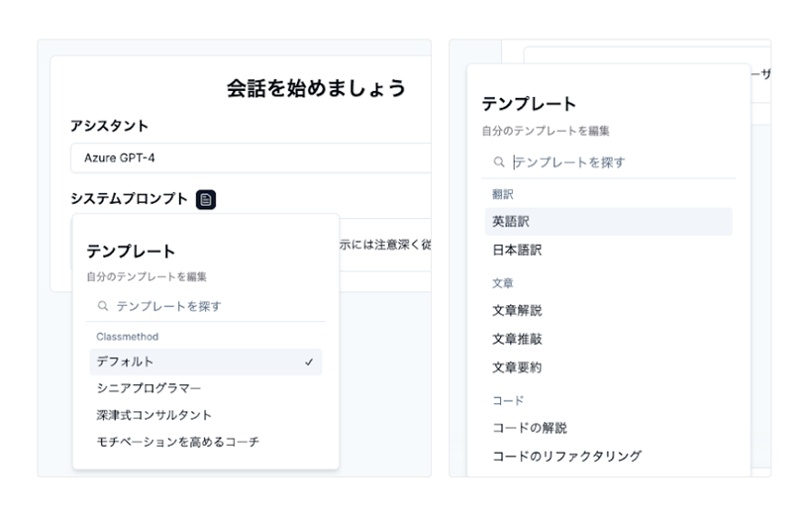Click the search magnifier in the right template panel

point(499,161)
